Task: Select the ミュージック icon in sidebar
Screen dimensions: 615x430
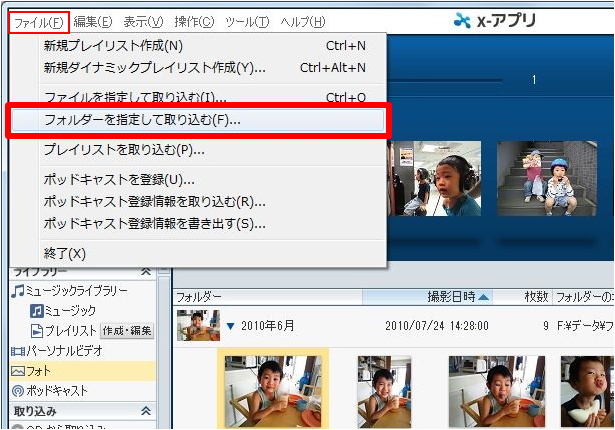Action: (x=36, y=311)
